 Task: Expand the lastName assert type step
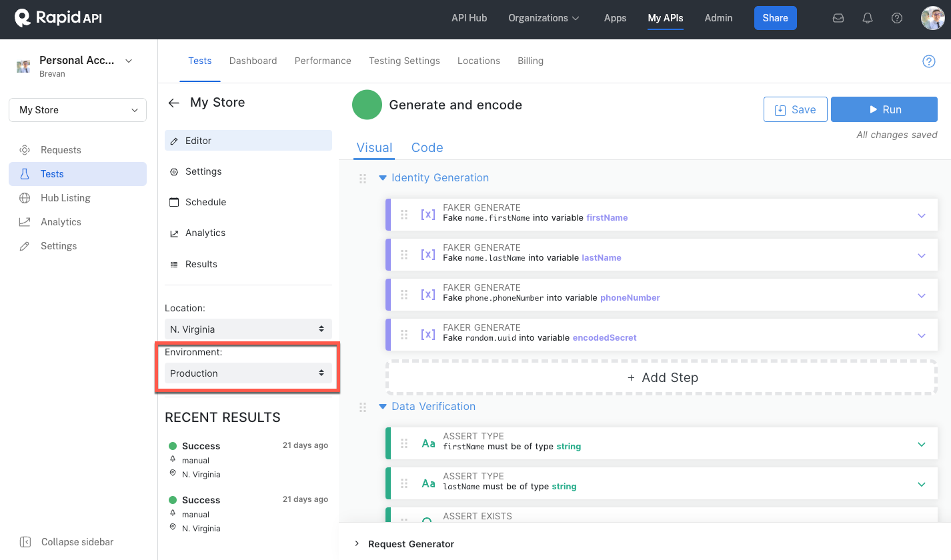click(922, 484)
